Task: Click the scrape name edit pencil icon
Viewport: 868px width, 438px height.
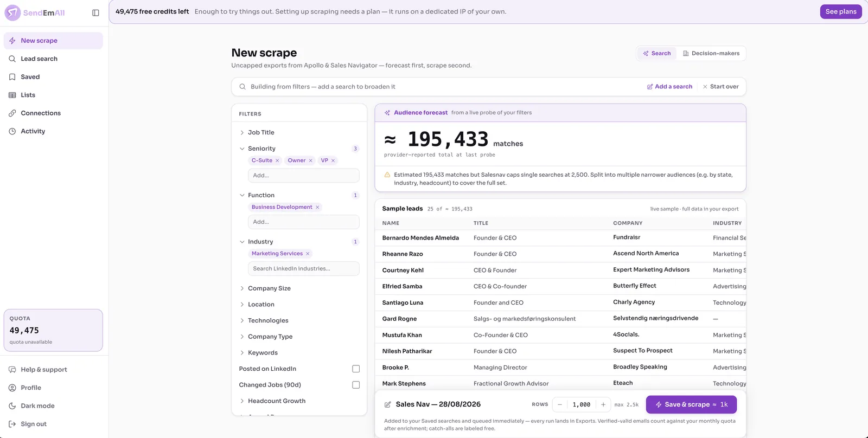Action: [x=388, y=404]
